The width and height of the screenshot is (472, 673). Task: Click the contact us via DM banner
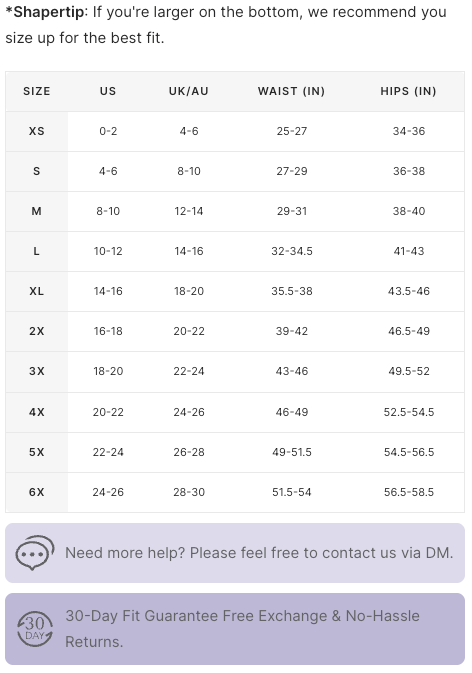pyautogui.click(x=235, y=553)
